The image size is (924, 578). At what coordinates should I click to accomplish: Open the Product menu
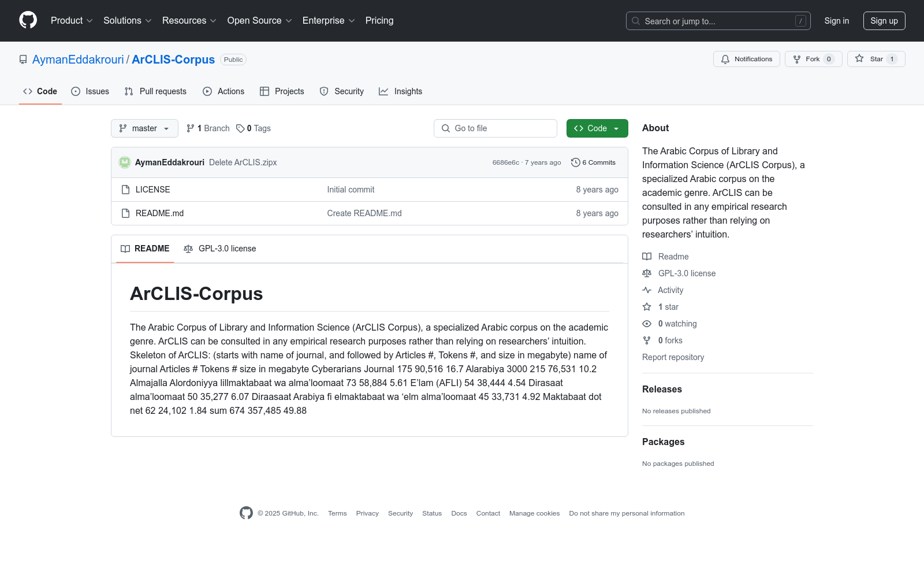tap(72, 21)
